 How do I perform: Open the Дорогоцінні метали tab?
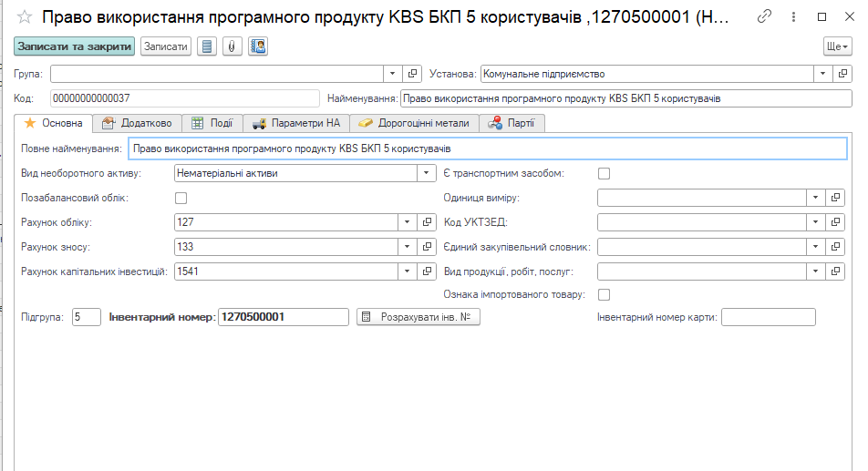(415, 123)
